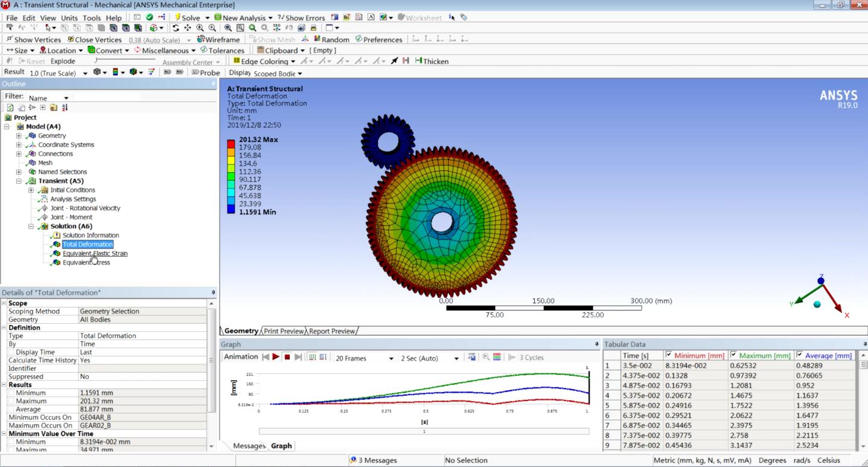This screenshot has width=868, height=467.
Task: Click the New Analysis button
Action: click(243, 18)
